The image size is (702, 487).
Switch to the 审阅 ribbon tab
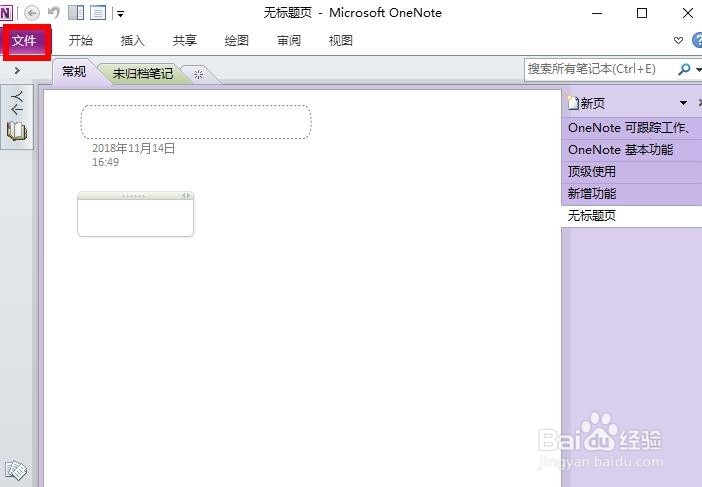pyautogui.click(x=289, y=41)
